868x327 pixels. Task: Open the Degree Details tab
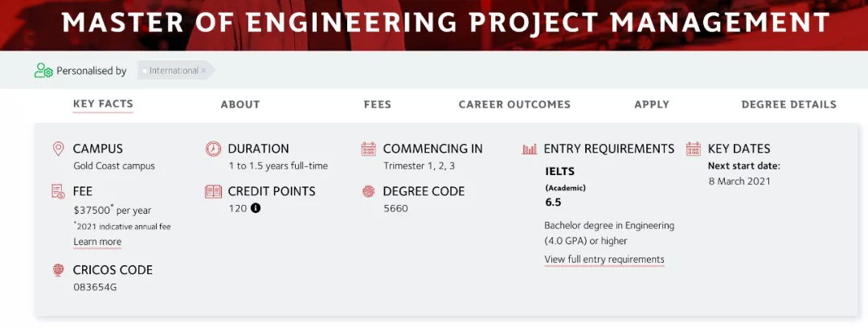(789, 104)
